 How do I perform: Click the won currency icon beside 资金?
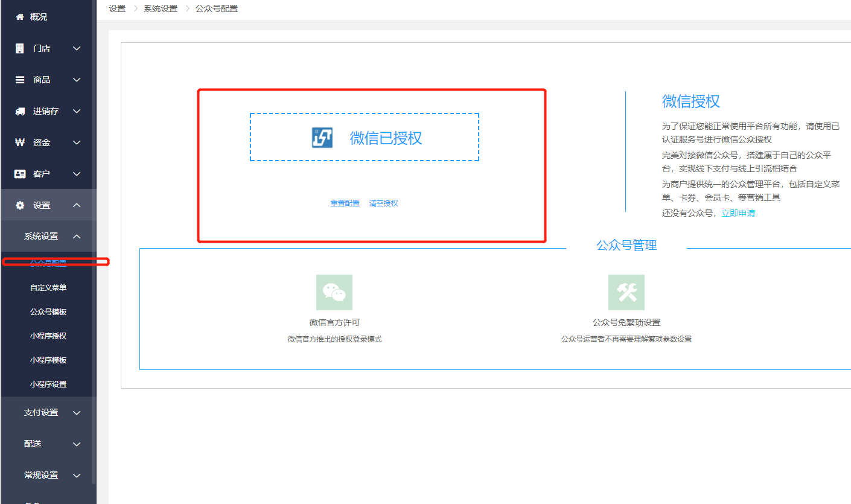tap(20, 142)
